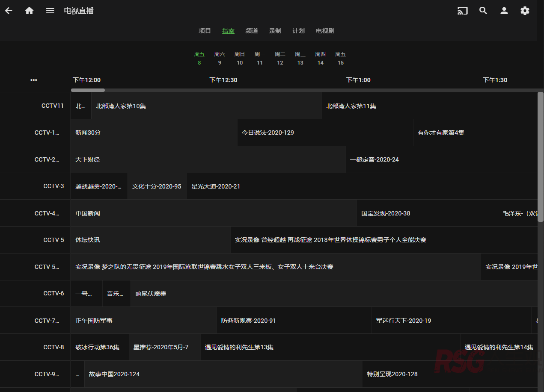
Task: Select day 周五 8
Action: click(x=199, y=58)
